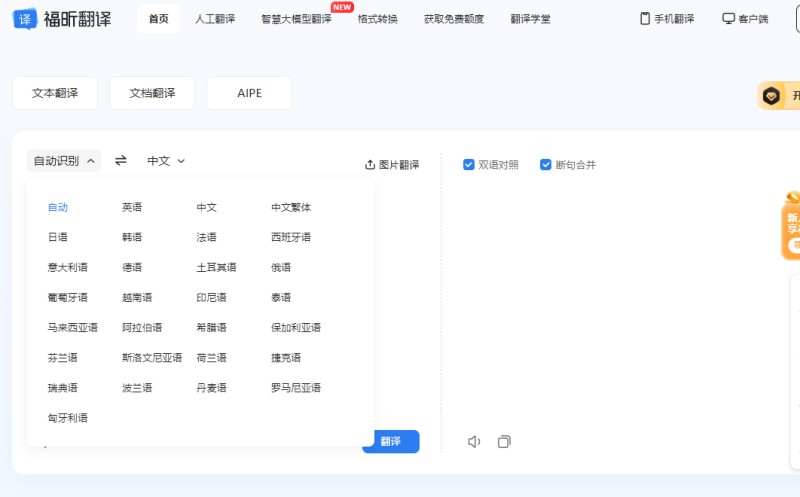Select 俄语 in language list
The height and width of the screenshot is (497, 800).
point(281,267)
